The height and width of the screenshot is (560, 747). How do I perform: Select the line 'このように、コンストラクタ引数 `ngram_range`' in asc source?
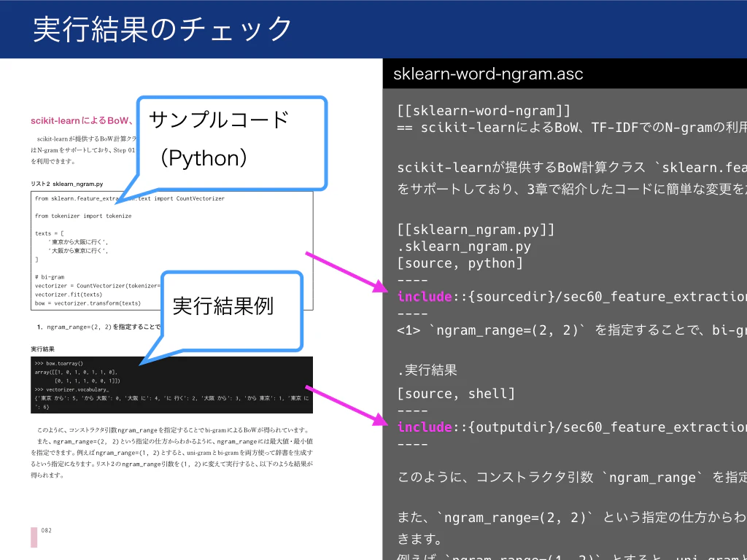(572, 477)
